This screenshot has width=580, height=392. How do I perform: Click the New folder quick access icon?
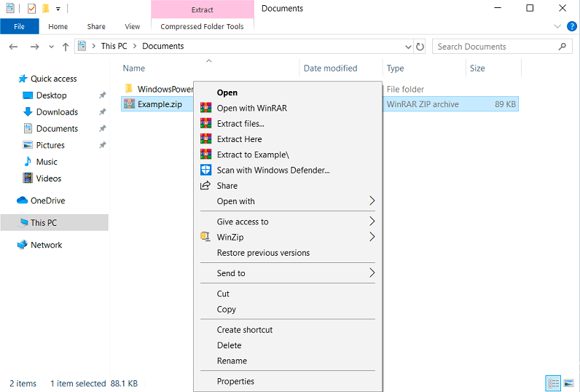45,8
